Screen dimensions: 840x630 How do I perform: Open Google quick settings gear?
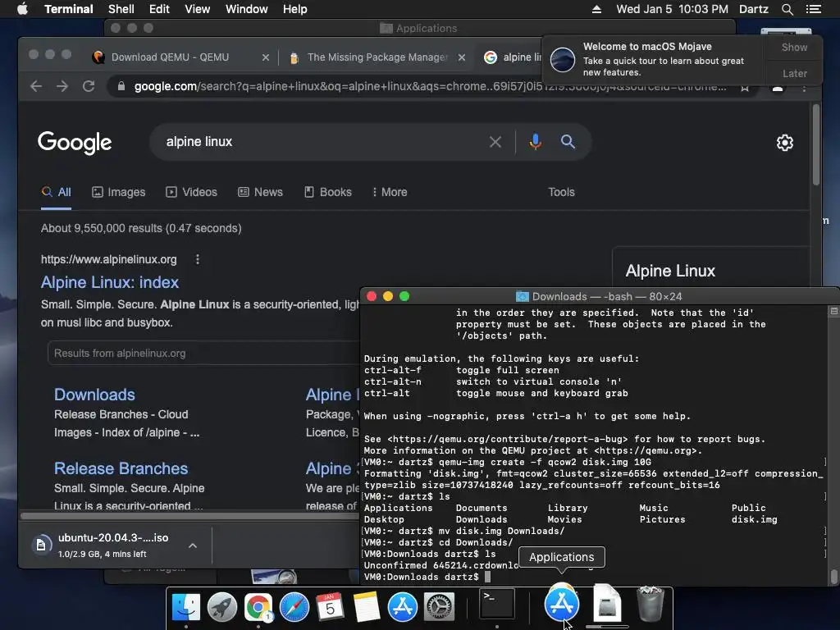[x=784, y=143]
